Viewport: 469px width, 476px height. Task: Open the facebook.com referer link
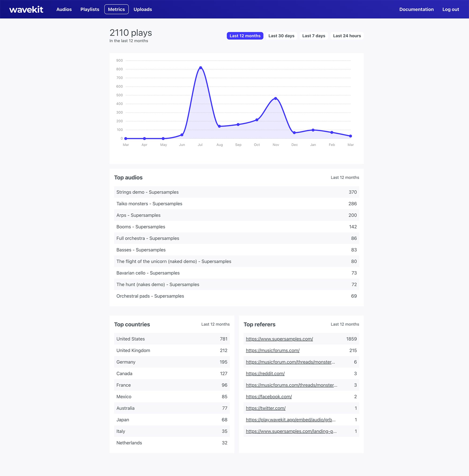269,397
